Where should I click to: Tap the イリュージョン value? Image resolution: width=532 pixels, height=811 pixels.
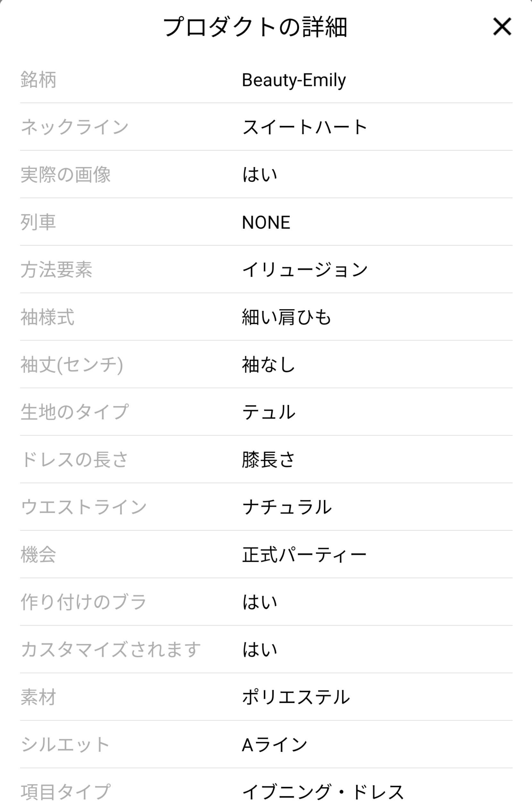pyautogui.click(x=305, y=270)
